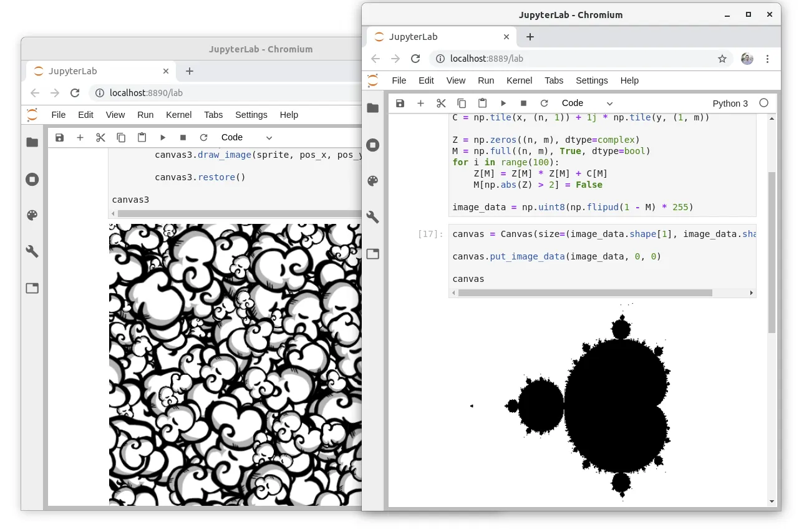This screenshot has width=799, height=532.
Task: Open the property inspector palette icon
Action: (372, 181)
